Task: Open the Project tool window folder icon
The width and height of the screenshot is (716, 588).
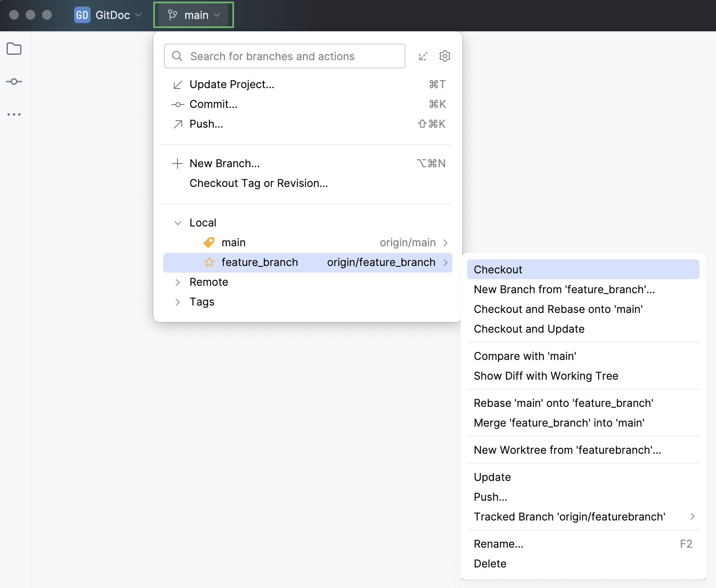Action: pos(14,49)
